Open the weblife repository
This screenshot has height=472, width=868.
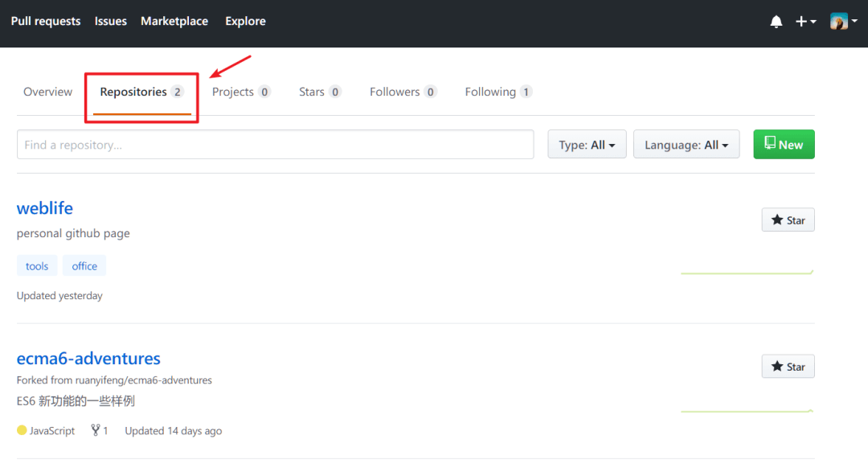pos(45,208)
